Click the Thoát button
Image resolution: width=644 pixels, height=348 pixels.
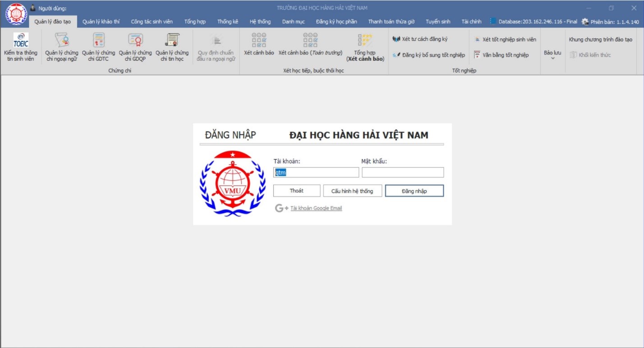coord(296,191)
